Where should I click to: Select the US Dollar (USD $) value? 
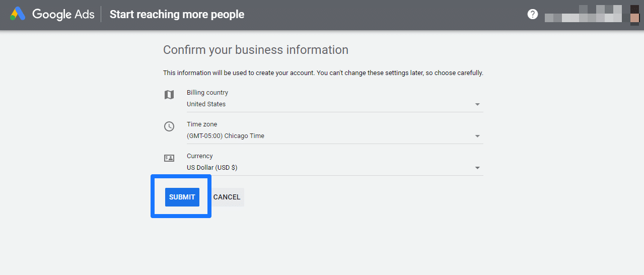(x=211, y=168)
